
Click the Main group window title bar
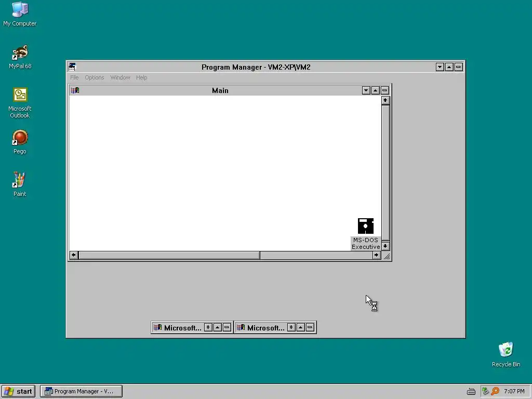[220, 90]
